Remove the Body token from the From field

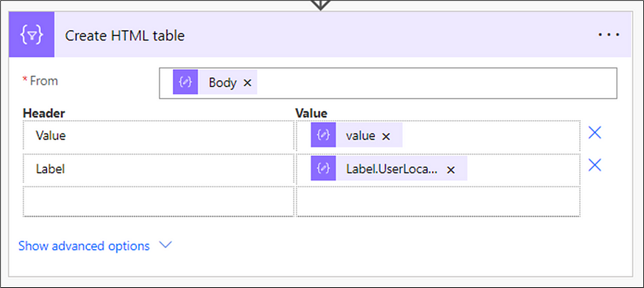(247, 83)
